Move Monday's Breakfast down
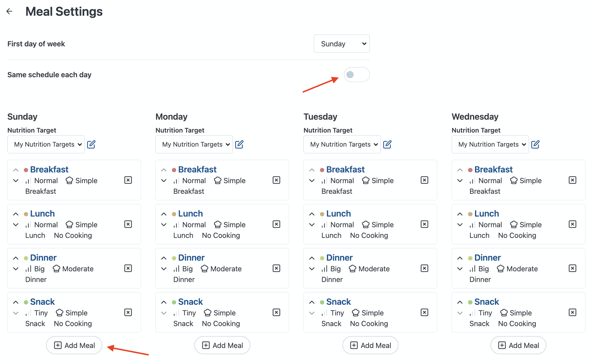 pos(164,181)
